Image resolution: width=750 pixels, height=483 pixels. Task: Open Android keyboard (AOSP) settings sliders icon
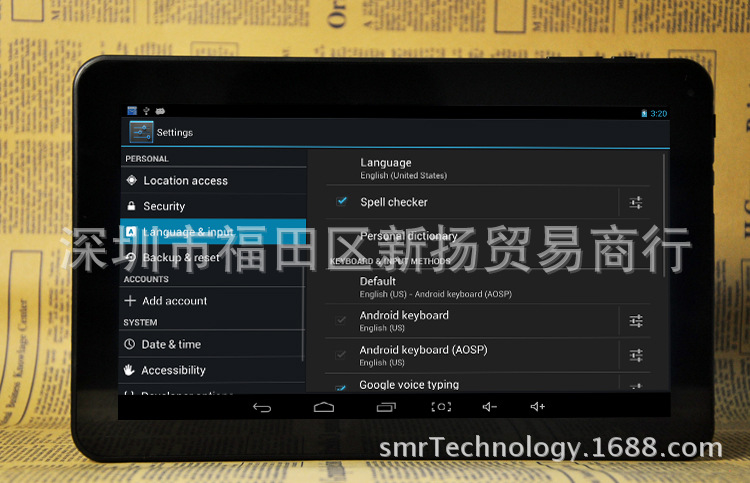coord(636,355)
